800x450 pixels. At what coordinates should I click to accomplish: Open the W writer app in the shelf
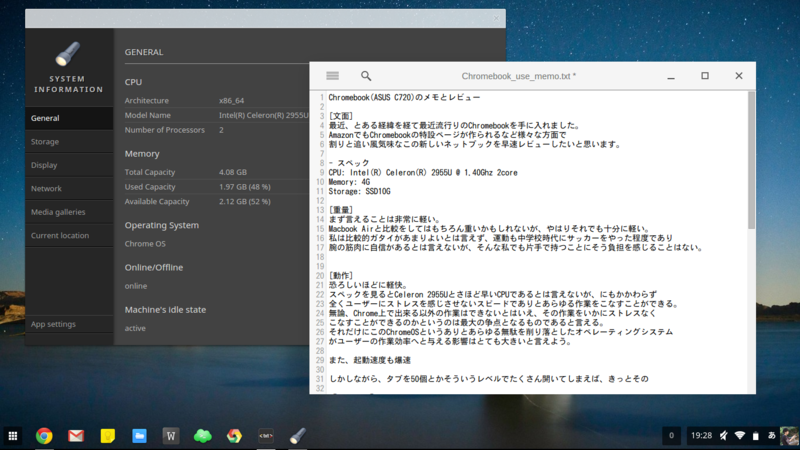(x=171, y=436)
